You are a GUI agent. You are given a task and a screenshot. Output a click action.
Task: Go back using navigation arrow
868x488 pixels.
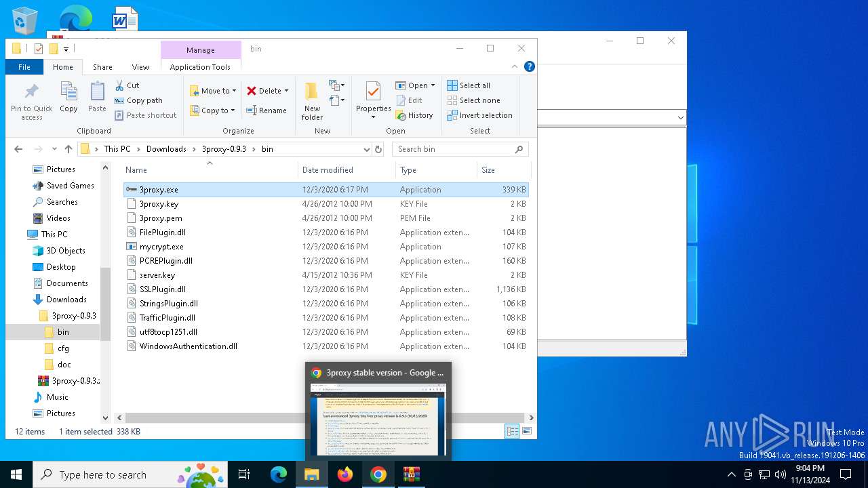point(18,149)
